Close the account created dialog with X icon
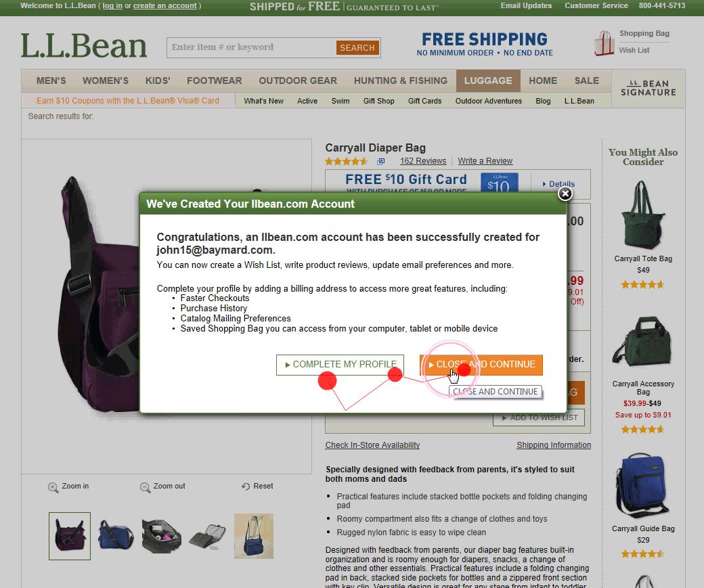704x588 pixels. pyautogui.click(x=565, y=194)
